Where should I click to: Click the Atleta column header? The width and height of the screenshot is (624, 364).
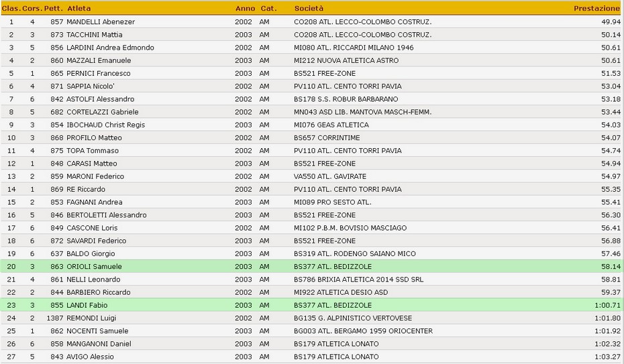pyautogui.click(x=79, y=8)
